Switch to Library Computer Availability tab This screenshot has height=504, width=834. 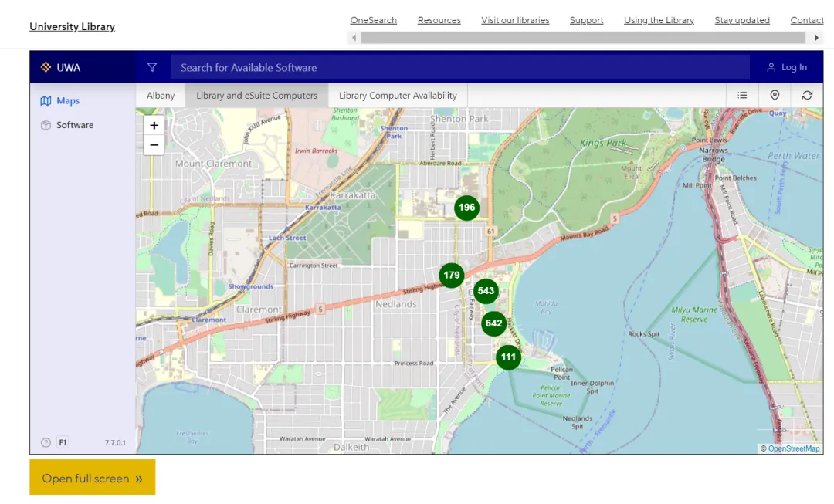(x=398, y=96)
